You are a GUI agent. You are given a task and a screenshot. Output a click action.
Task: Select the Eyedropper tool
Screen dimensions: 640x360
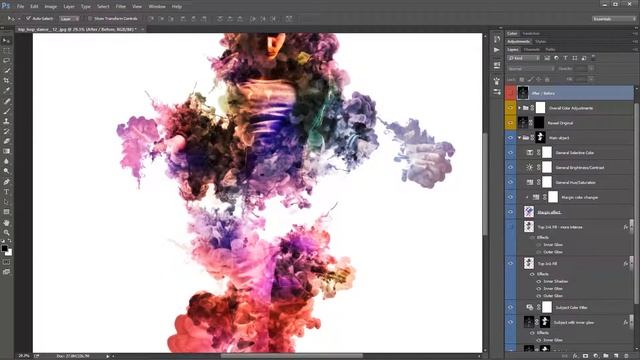(x=6, y=91)
